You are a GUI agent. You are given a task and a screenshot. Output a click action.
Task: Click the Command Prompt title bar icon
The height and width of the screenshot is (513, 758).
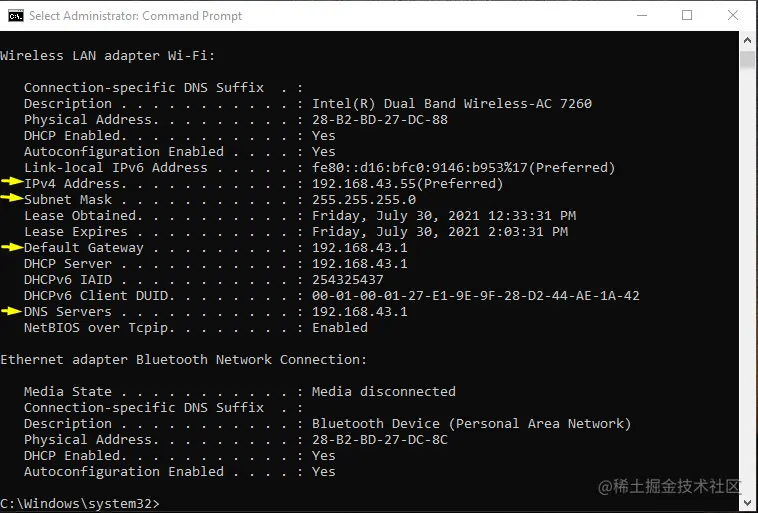(x=15, y=16)
